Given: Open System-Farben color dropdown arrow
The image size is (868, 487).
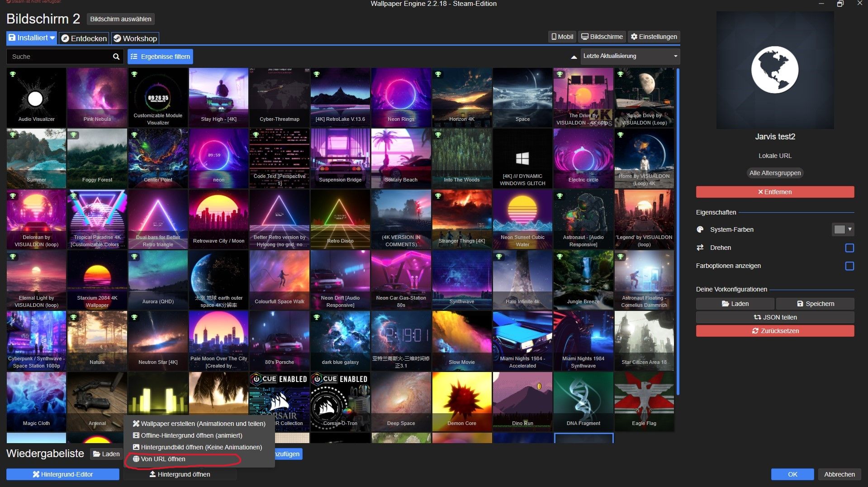Looking at the screenshot, I should pos(850,229).
